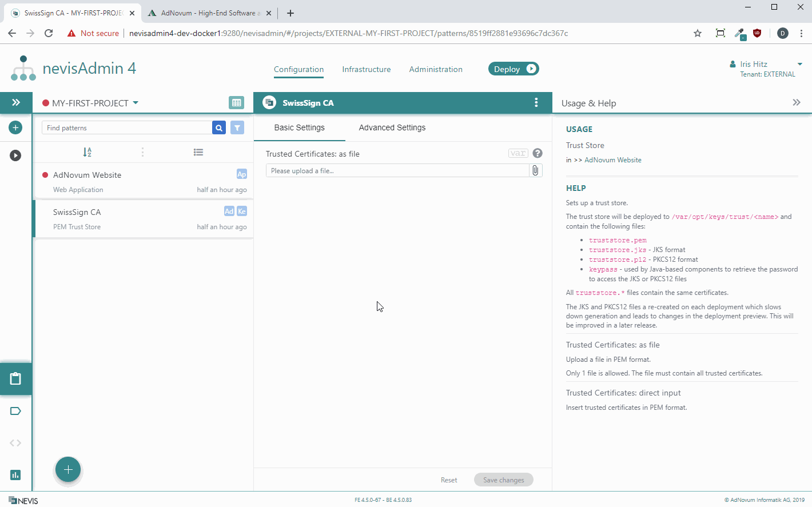
Task: Open the code brackets icon in sidebar
Action: tap(15, 443)
